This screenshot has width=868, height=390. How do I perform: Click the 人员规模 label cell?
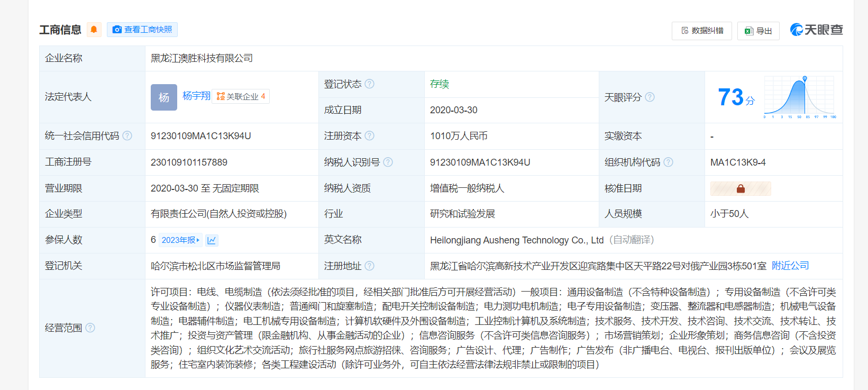coord(652,214)
